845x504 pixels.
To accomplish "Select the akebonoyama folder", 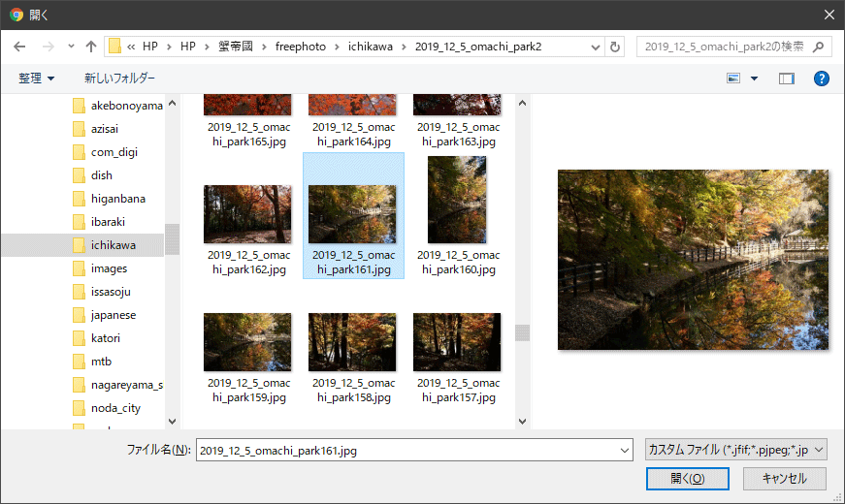I will coord(117,106).
